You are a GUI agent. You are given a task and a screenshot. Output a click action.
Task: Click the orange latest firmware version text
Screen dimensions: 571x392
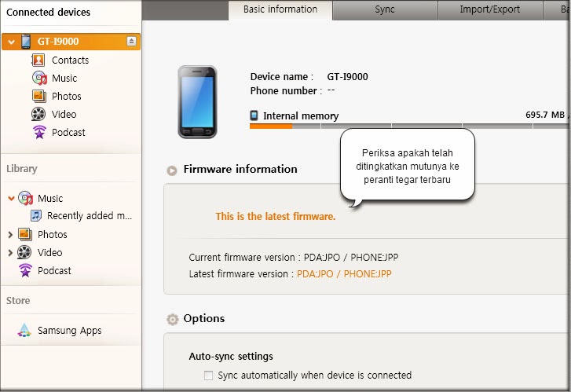tap(344, 274)
